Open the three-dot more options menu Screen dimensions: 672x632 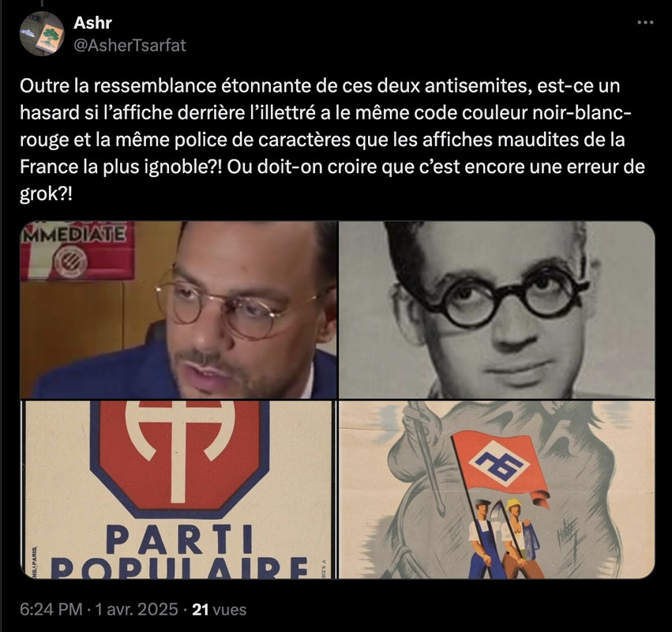[645, 22]
